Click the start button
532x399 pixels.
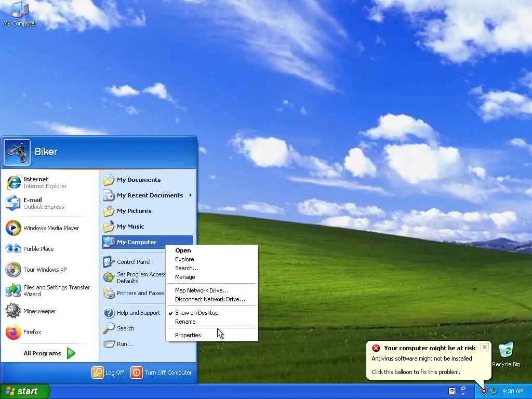coord(24,391)
